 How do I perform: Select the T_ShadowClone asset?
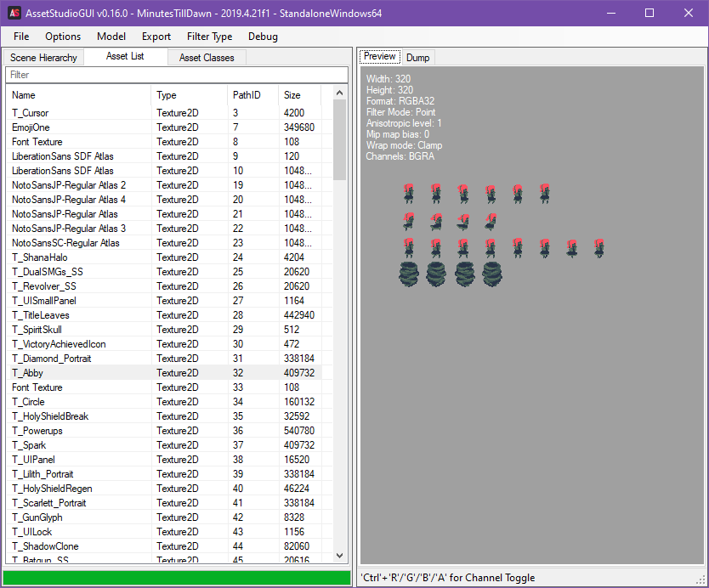tap(164, 547)
